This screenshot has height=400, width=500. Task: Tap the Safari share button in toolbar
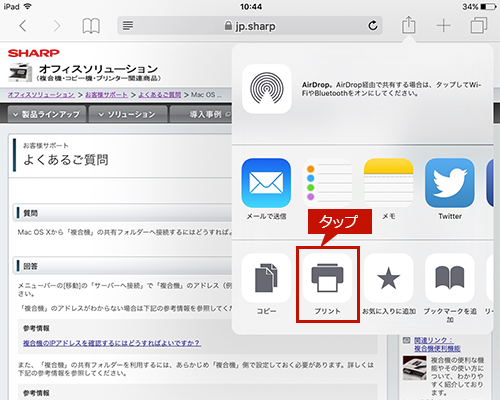coord(408,25)
